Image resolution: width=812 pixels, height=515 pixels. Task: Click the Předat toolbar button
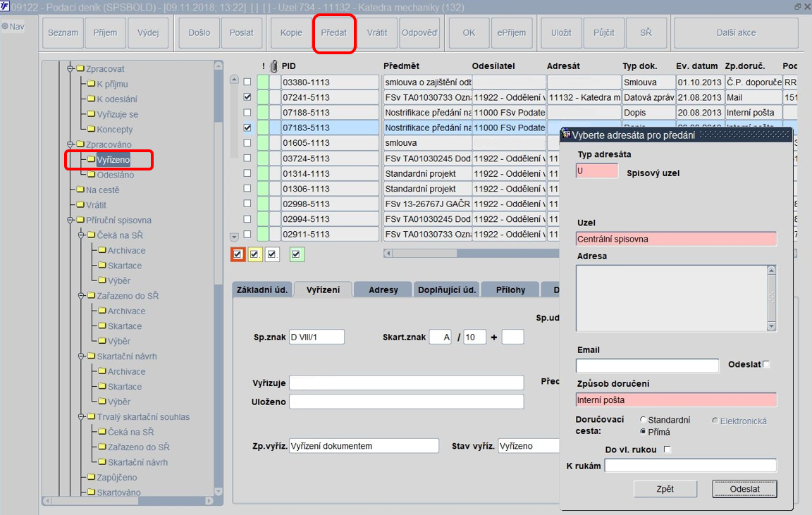pyautogui.click(x=334, y=32)
